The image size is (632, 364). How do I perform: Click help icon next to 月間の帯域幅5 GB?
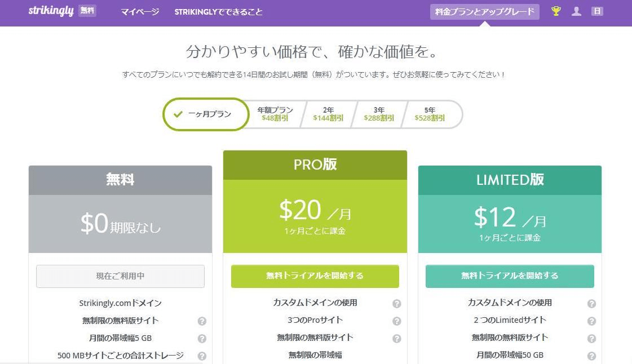pos(201,339)
